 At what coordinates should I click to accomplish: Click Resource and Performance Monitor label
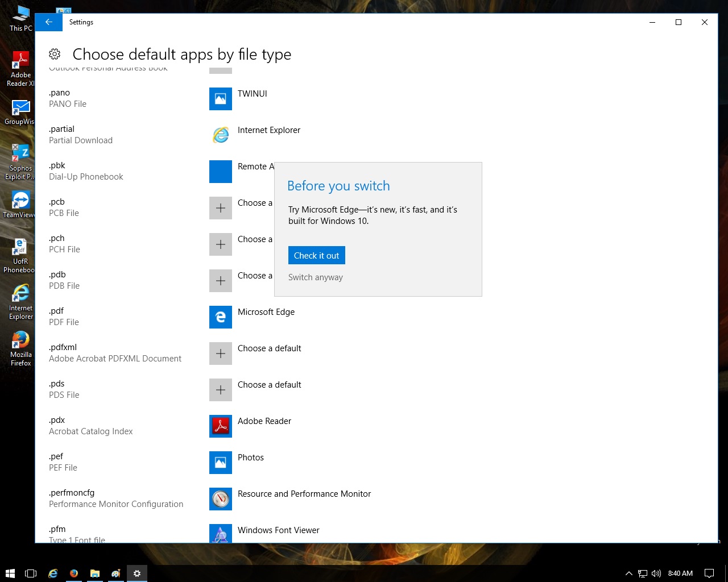click(x=304, y=494)
